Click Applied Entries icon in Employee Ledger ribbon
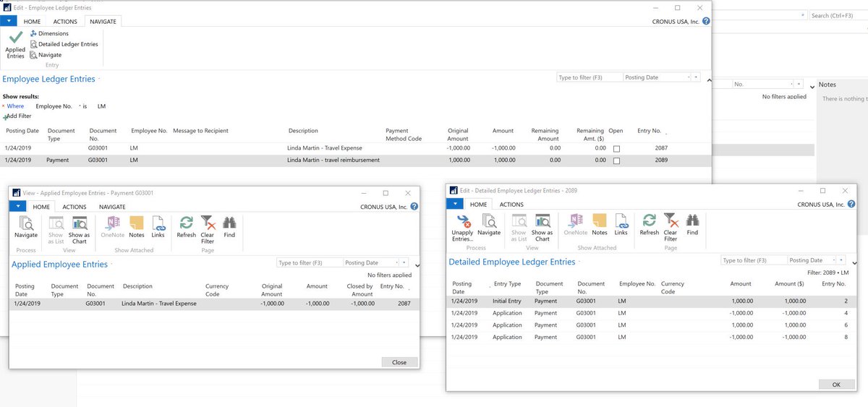 15,43
